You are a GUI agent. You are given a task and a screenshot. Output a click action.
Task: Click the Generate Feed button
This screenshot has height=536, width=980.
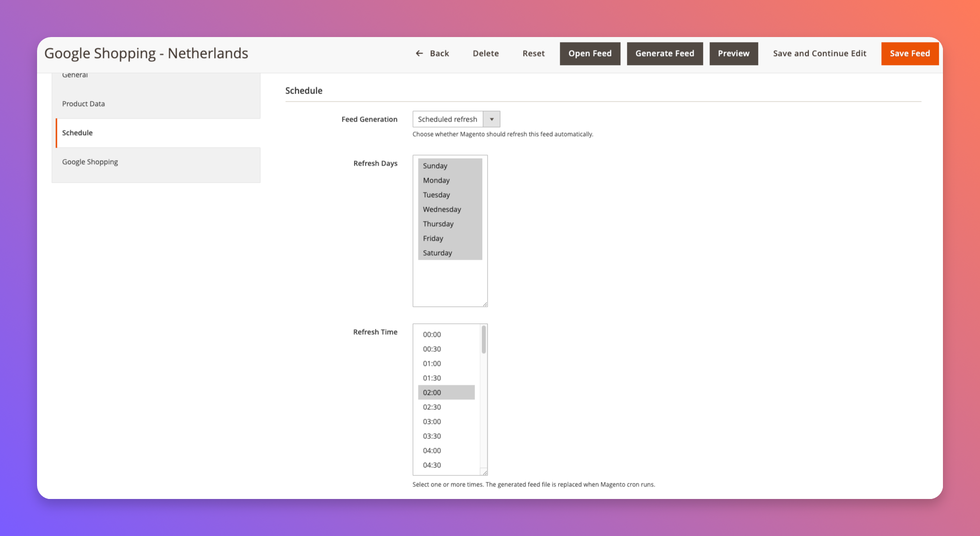[x=665, y=54]
